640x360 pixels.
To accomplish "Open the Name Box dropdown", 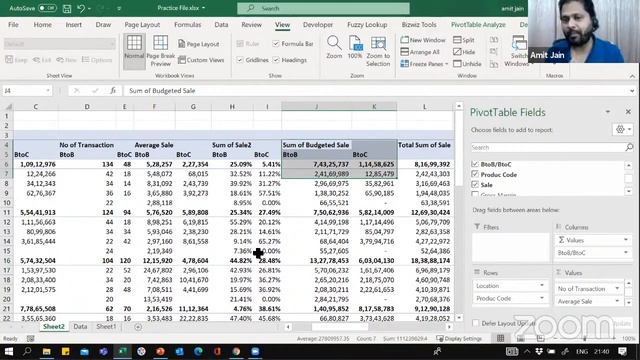I will [48, 91].
